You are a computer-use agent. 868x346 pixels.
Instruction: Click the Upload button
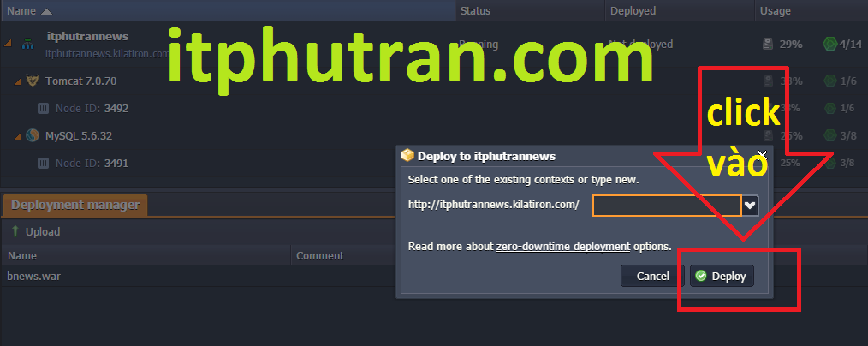point(36,231)
